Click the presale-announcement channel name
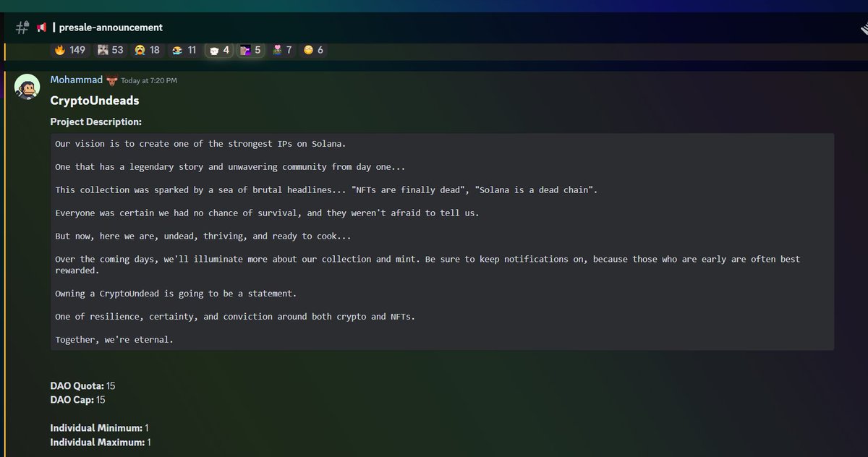 tap(111, 27)
